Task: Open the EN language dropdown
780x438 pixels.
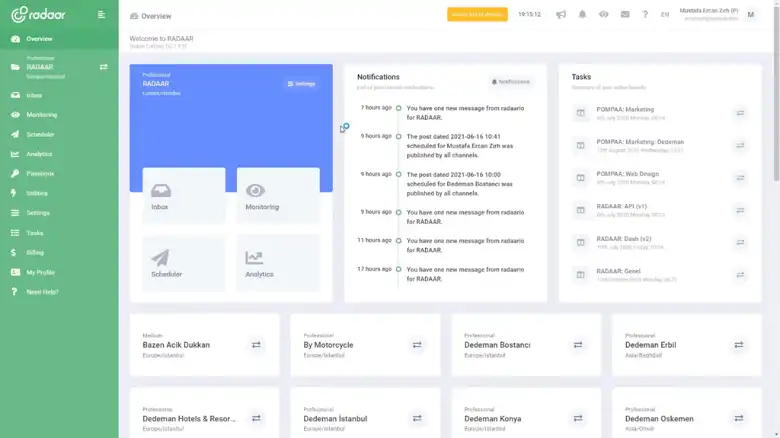Action: pos(665,15)
